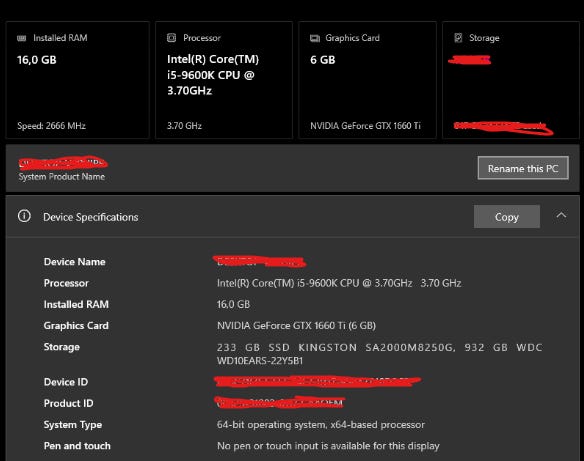Copy the device specifications
The image size is (584, 461).
click(x=507, y=217)
